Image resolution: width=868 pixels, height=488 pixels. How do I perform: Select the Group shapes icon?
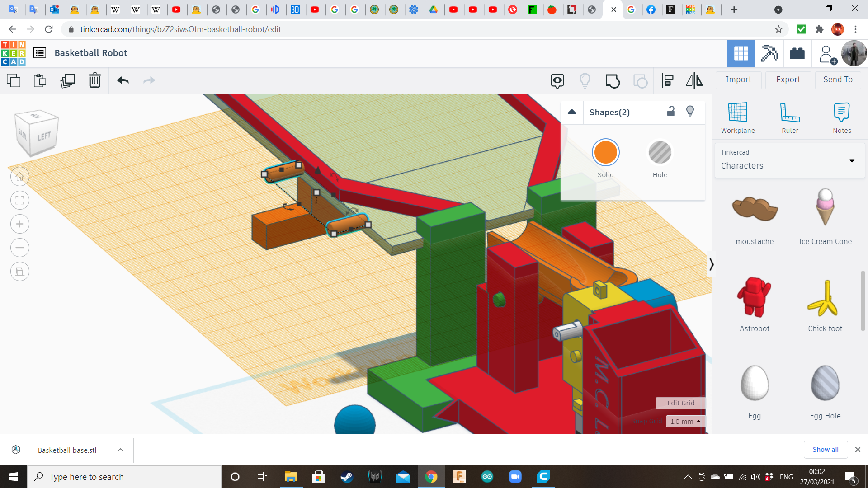point(613,81)
